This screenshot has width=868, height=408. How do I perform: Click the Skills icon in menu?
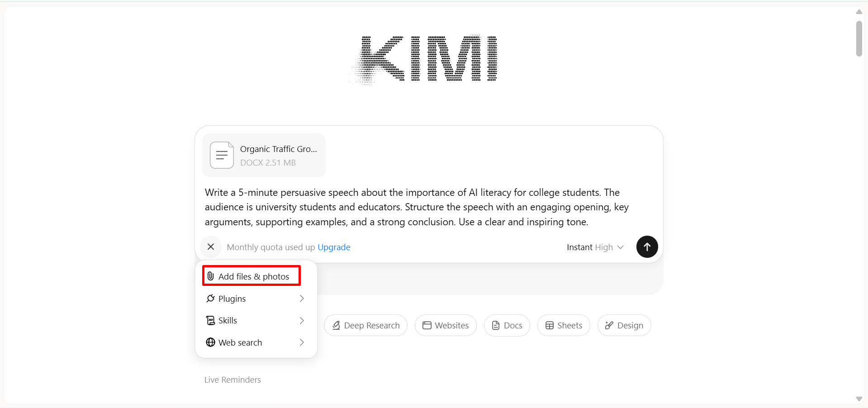coord(210,320)
